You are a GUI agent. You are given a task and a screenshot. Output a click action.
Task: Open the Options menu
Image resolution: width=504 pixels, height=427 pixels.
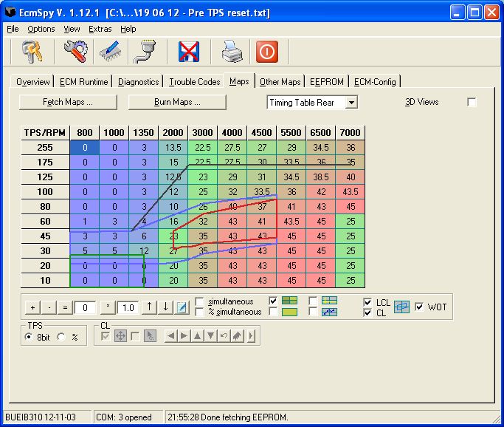pyautogui.click(x=41, y=29)
